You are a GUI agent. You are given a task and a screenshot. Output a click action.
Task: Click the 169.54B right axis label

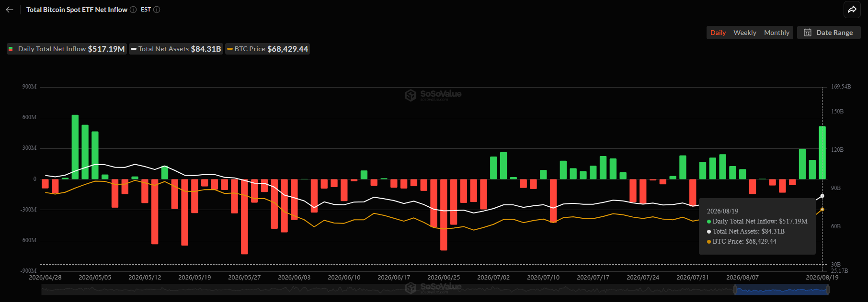point(841,87)
